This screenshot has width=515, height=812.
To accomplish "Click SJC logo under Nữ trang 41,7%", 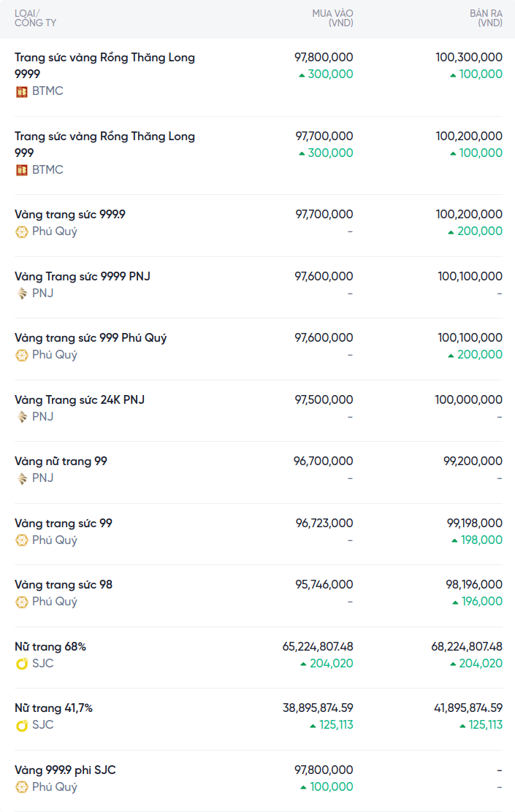I will click(21, 725).
